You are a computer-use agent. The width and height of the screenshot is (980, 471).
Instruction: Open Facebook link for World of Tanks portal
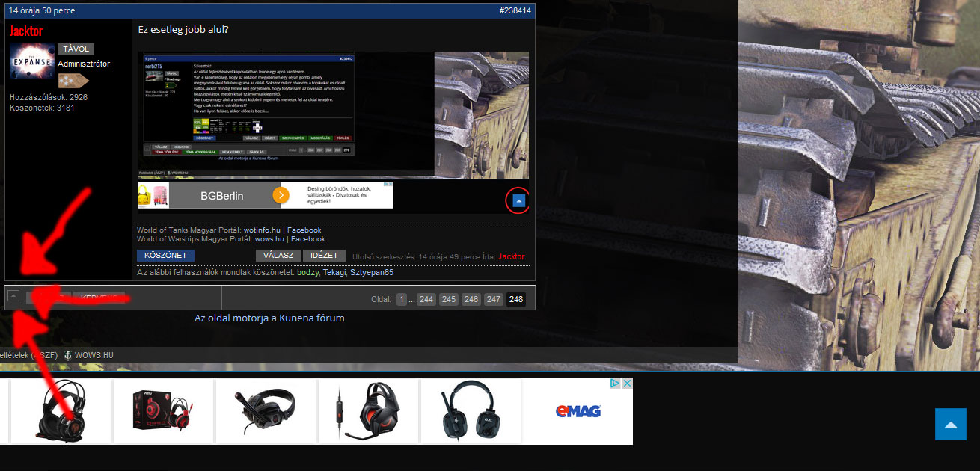point(304,230)
